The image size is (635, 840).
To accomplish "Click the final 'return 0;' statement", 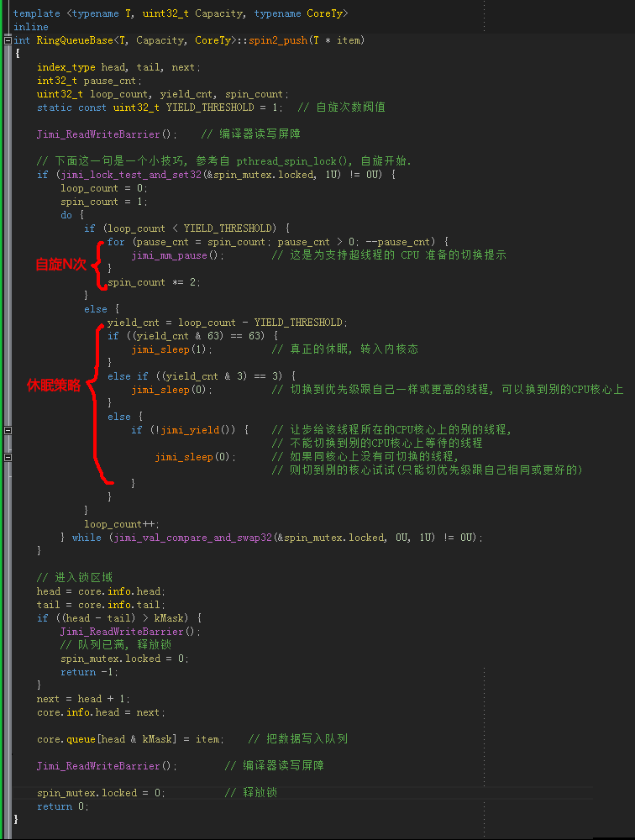I will point(63,806).
